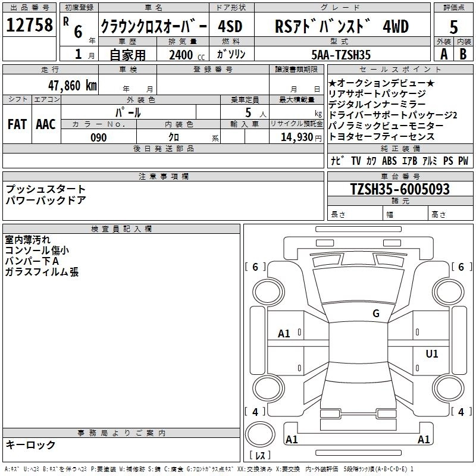Click the G mark on the windshield diagram
Viewport: 476px width, 476px height.
(x=375, y=314)
